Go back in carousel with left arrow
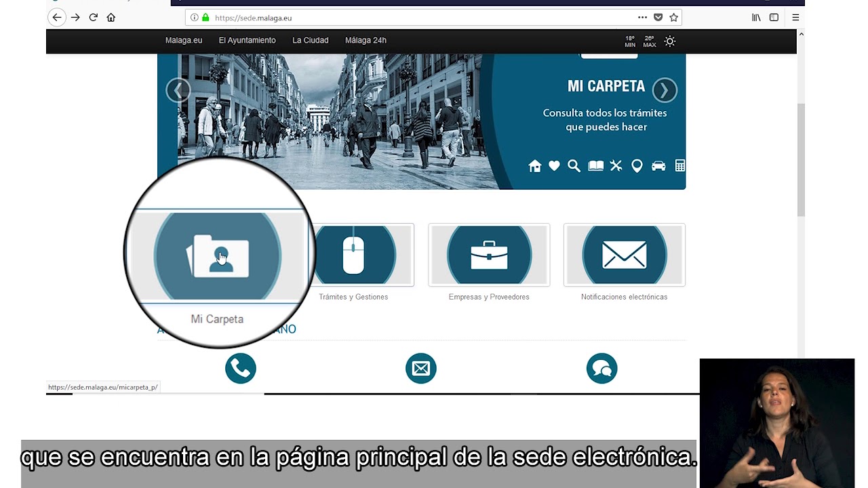868x488 pixels. pos(178,89)
